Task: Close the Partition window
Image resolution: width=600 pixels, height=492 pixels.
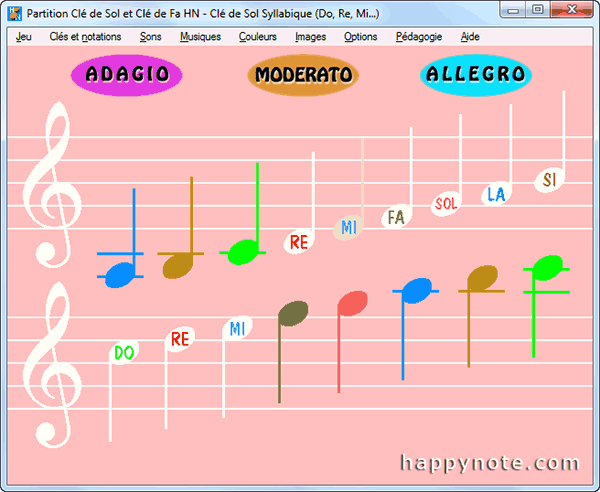Action: (x=572, y=9)
